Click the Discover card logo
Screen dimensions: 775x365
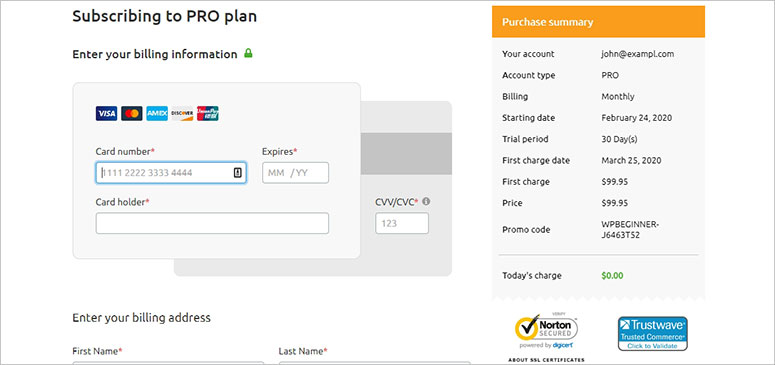click(x=182, y=113)
